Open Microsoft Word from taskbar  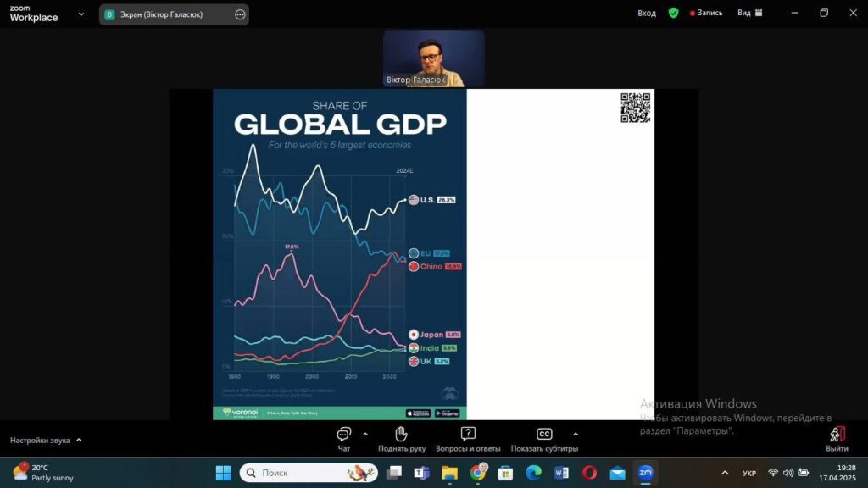click(561, 473)
